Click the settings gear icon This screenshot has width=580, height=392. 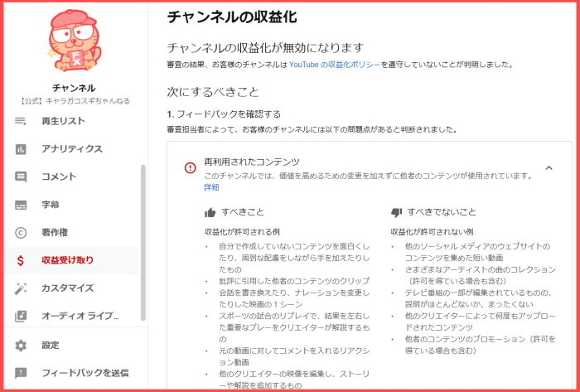click(21, 346)
